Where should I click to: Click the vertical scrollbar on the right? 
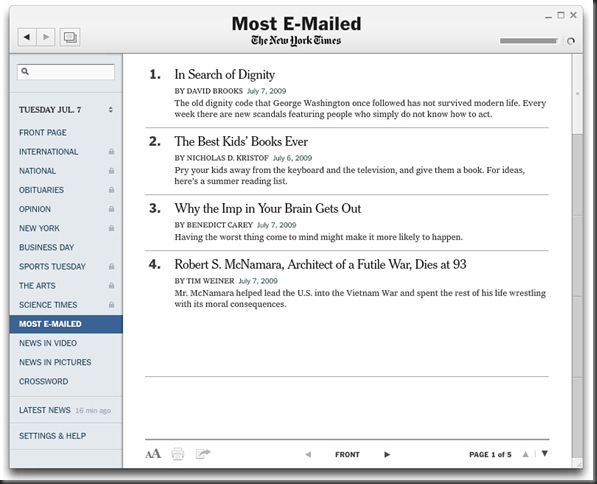tap(577, 259)
